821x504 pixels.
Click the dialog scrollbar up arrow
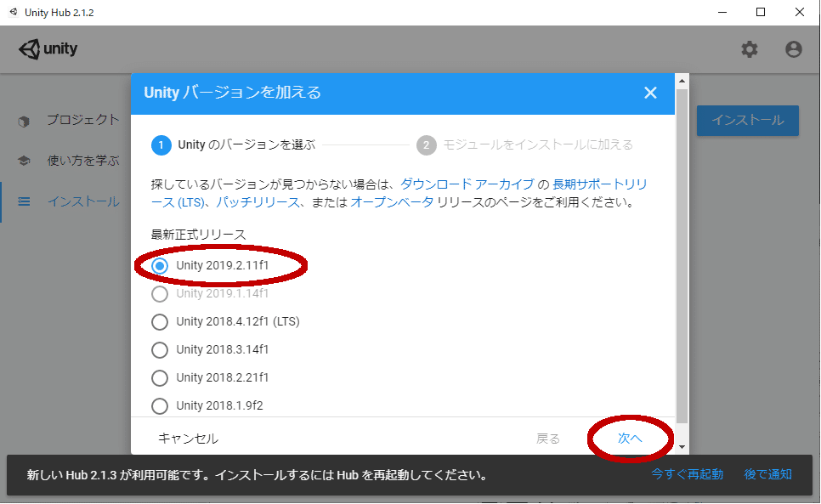click(682, 81)
